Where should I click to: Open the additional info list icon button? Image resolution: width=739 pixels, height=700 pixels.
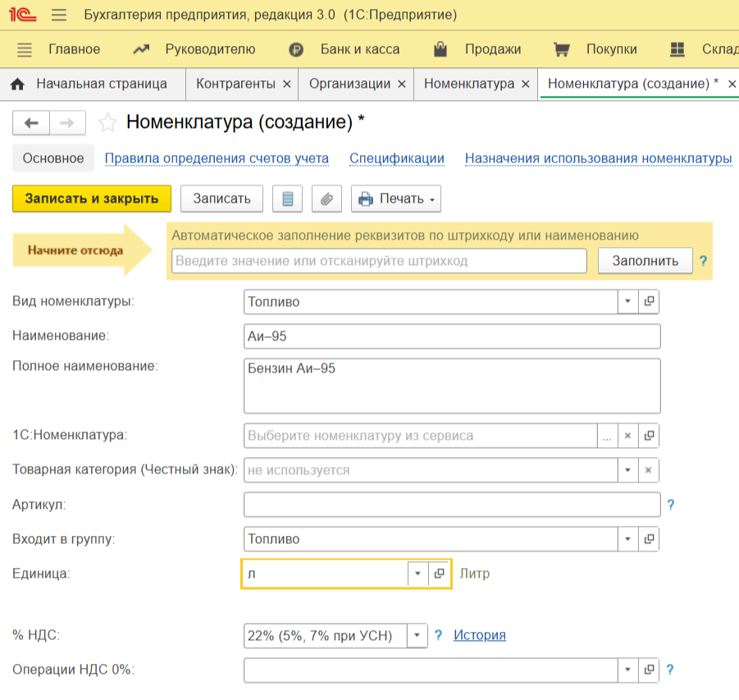[x=288, y=199]
